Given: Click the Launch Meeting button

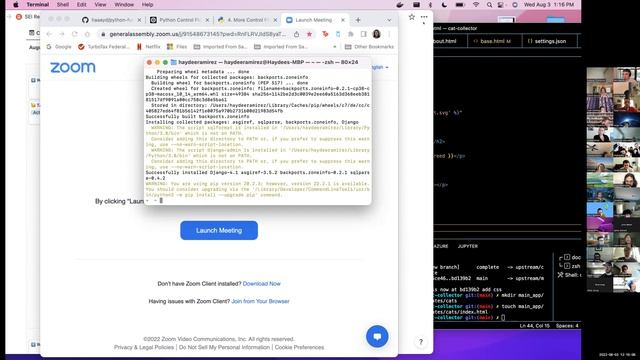Looking at the screenshot, I should pos(219,230).
